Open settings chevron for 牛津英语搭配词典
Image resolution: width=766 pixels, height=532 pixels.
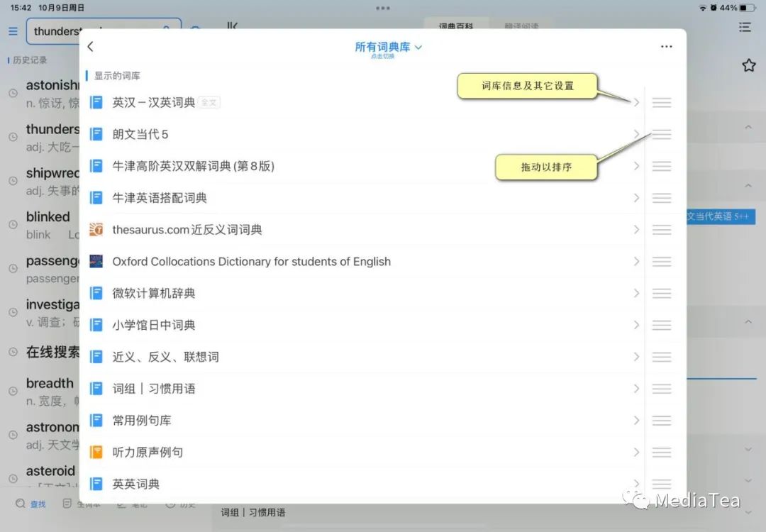coord(636,198)
